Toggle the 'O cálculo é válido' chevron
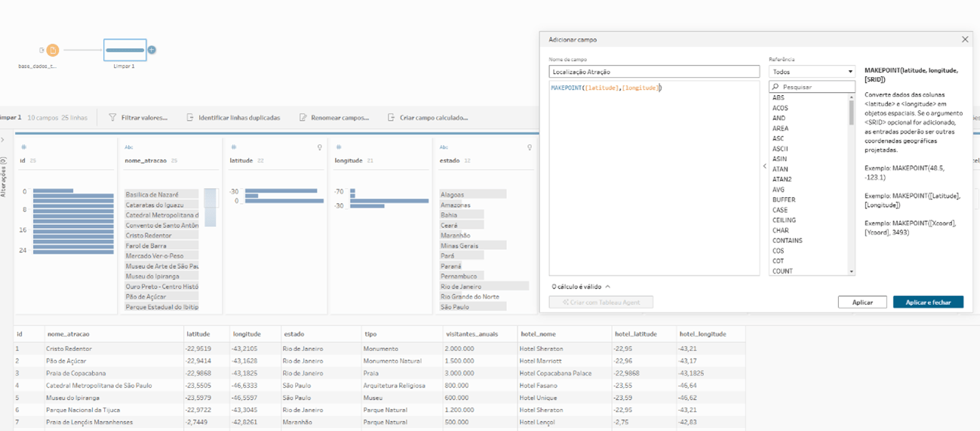This screenshot has height=431, width=980. pyautogui.click(x=608, y=287)
